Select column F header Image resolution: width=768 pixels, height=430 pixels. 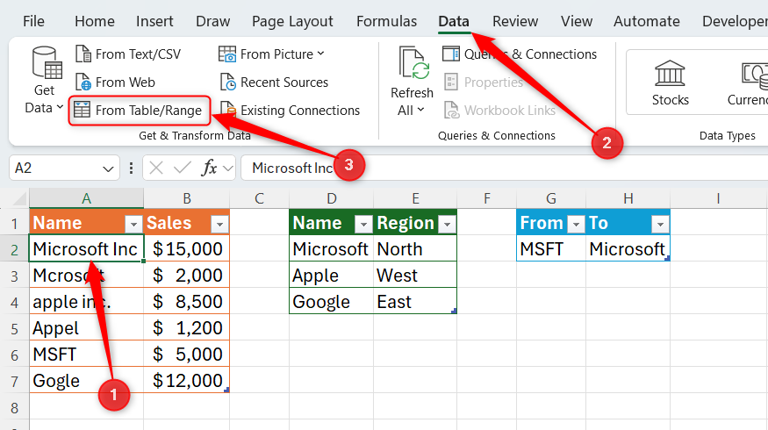(486, 198)
